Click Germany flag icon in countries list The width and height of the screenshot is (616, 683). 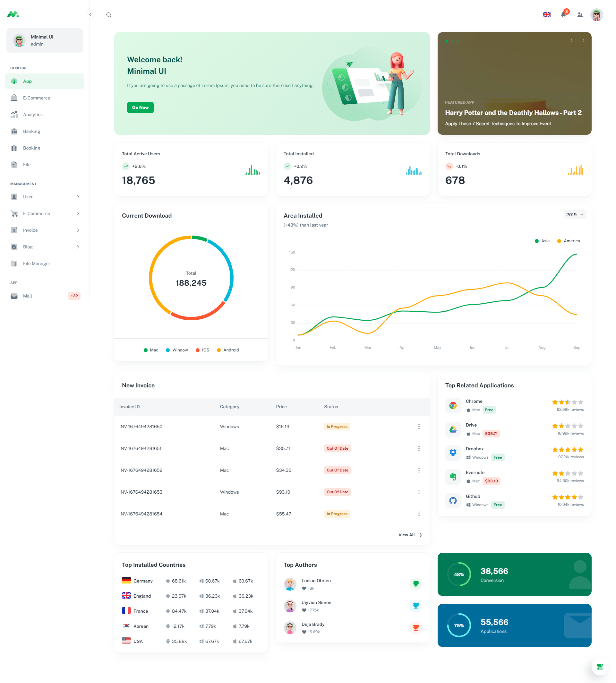point(126,580)
